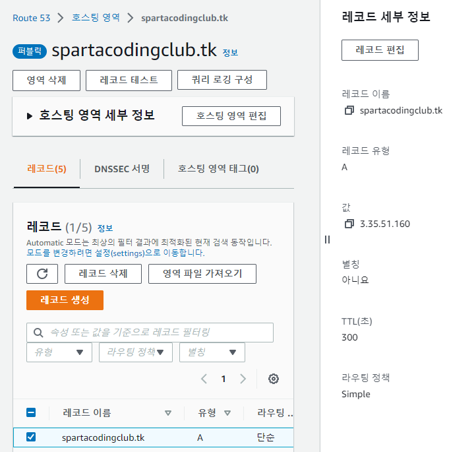476x452 pixels.
Task: Open the 별칭 filter dropdown
Action: pos(212,352)
